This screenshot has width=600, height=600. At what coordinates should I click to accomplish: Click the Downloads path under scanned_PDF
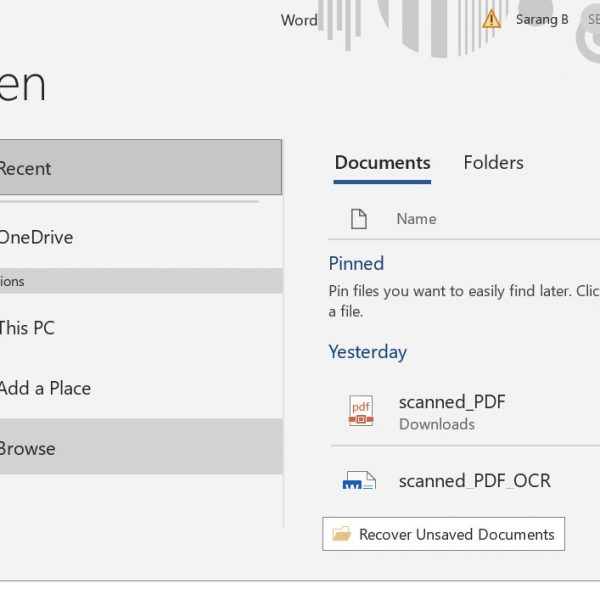(437, 424)
